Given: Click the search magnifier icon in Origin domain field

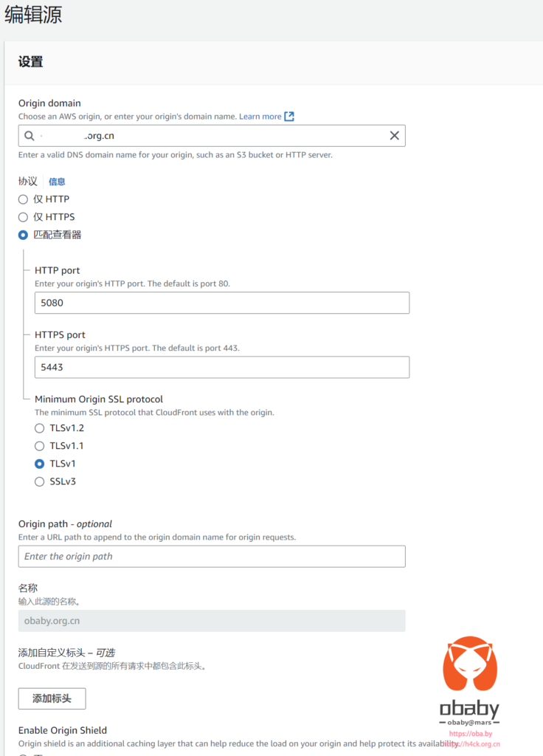Looking at the screenshot, I should [30, 135].
